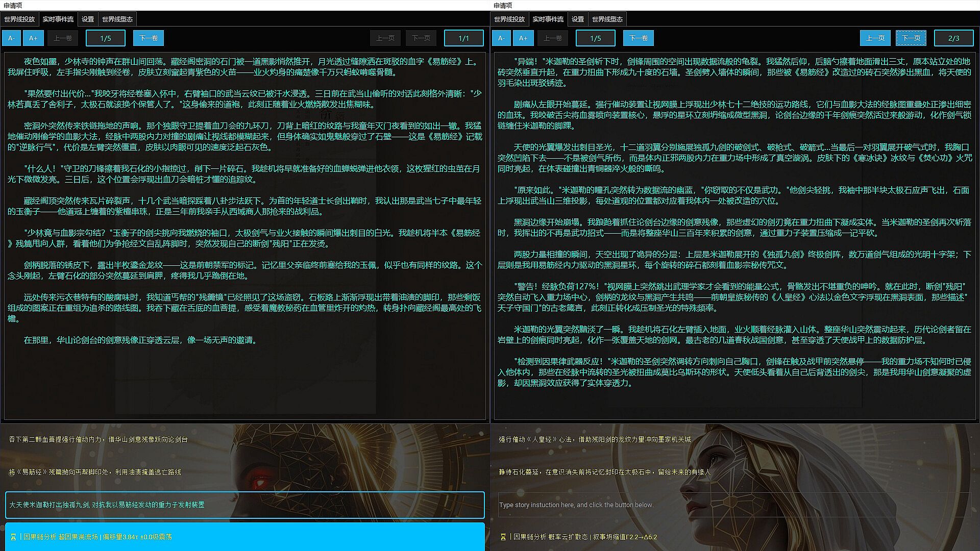The height and width of the screenshot is (551, 980).
Task: Open the 世界线型态 tab in right window
Action: [607, 19]
